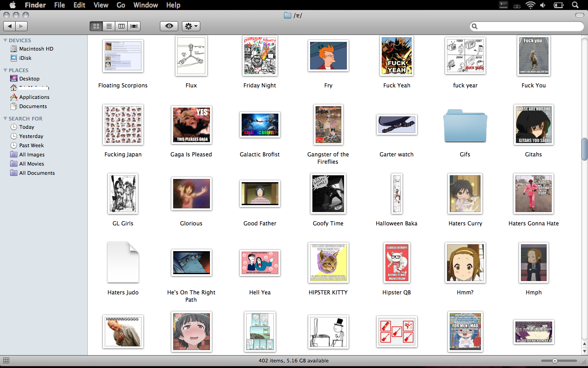Switch to Cover Flow view
This screenshot has height=368, width=588.
(x=134, y=26)
